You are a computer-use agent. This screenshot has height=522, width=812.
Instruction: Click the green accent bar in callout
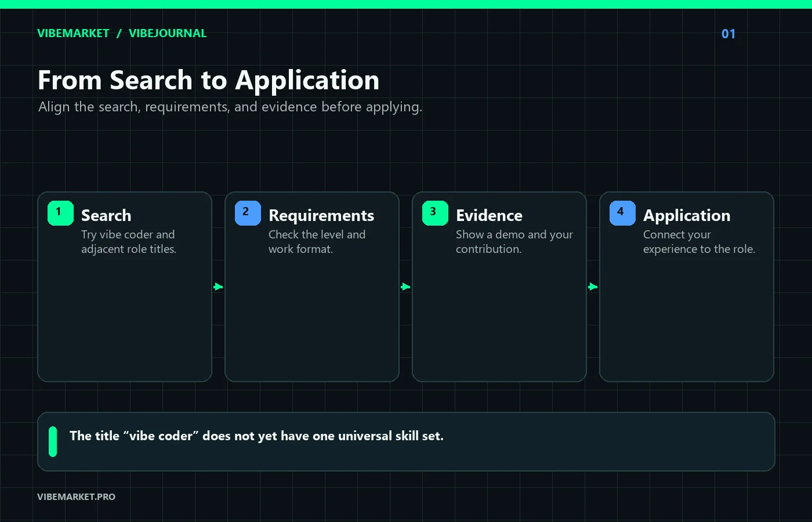(53, 441)
